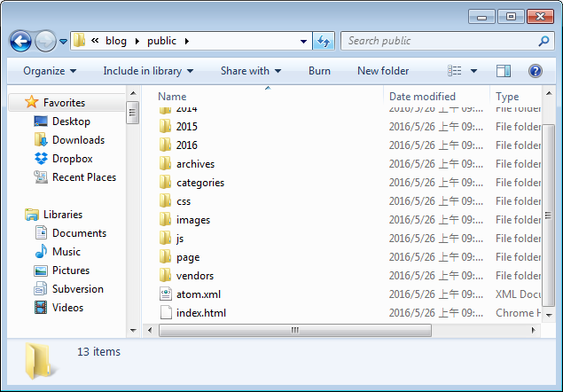
Task: Click the index.html file icon
Action: [166, 312]
